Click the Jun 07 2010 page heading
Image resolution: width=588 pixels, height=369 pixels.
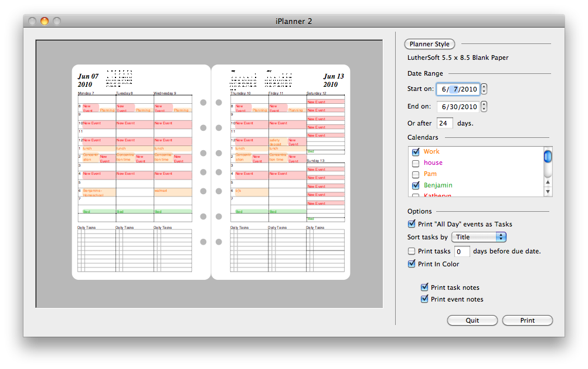[88, 80]
